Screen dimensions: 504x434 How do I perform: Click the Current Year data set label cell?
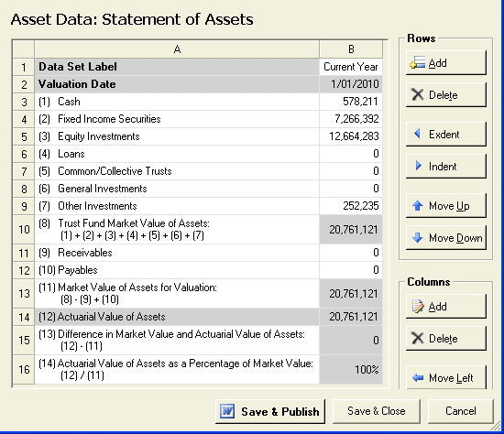click(x=351, y=67)
